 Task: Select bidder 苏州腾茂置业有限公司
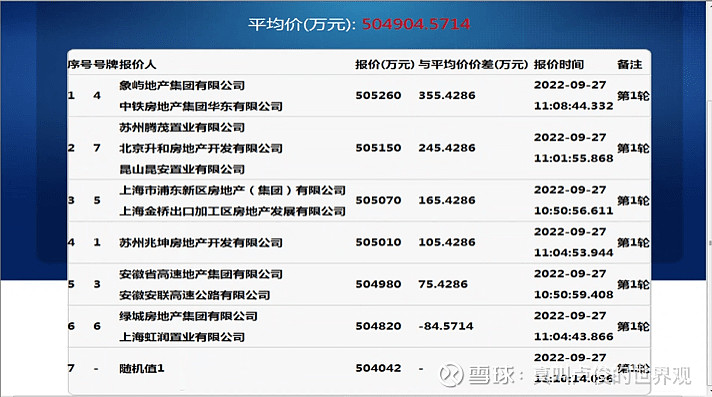click(182, 127)
